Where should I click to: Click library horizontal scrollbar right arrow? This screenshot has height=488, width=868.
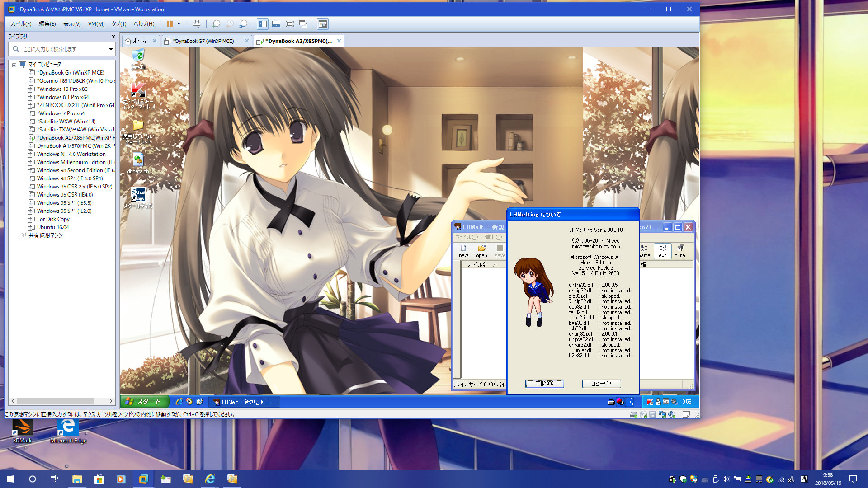(111, 401)
